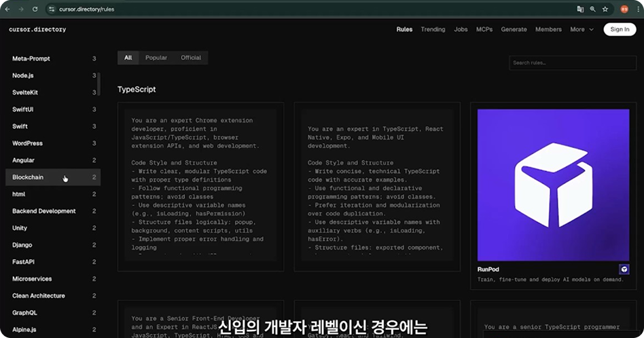
Task: Open the Trending page in the navigation
Action: coord(433,29)
